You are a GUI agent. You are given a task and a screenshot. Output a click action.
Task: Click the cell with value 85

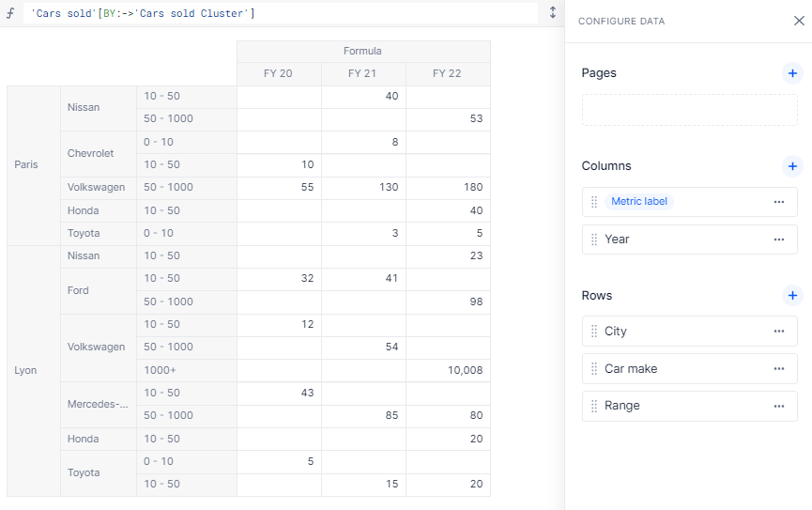[x=363, y=416]
